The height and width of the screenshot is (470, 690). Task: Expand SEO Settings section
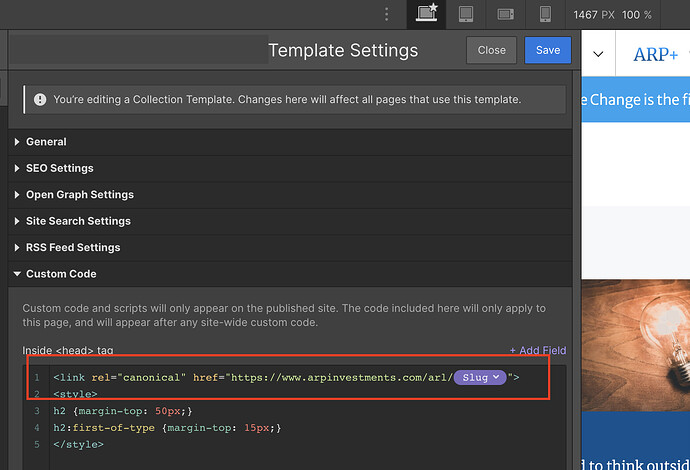pyautogui.click(x=58, y=168)
